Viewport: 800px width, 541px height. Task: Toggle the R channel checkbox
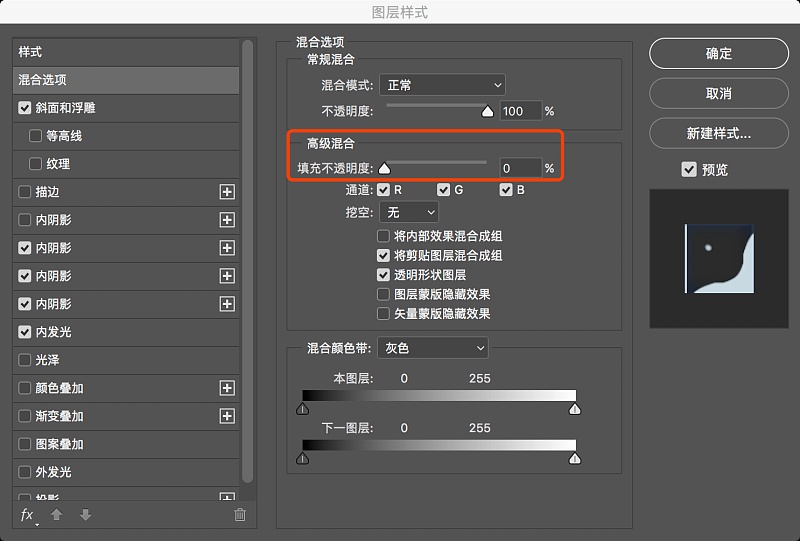pos(383,190)
